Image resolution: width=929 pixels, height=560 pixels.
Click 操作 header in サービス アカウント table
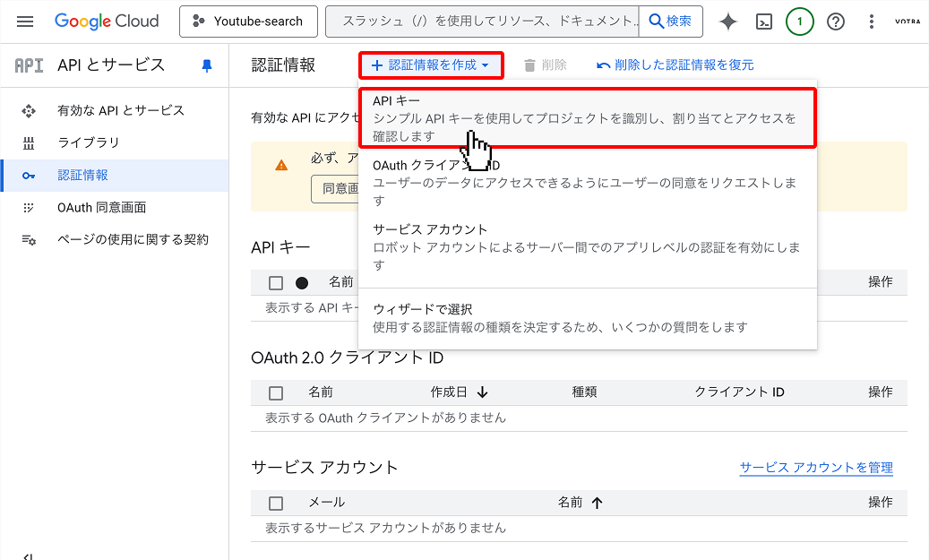[881, 502]
